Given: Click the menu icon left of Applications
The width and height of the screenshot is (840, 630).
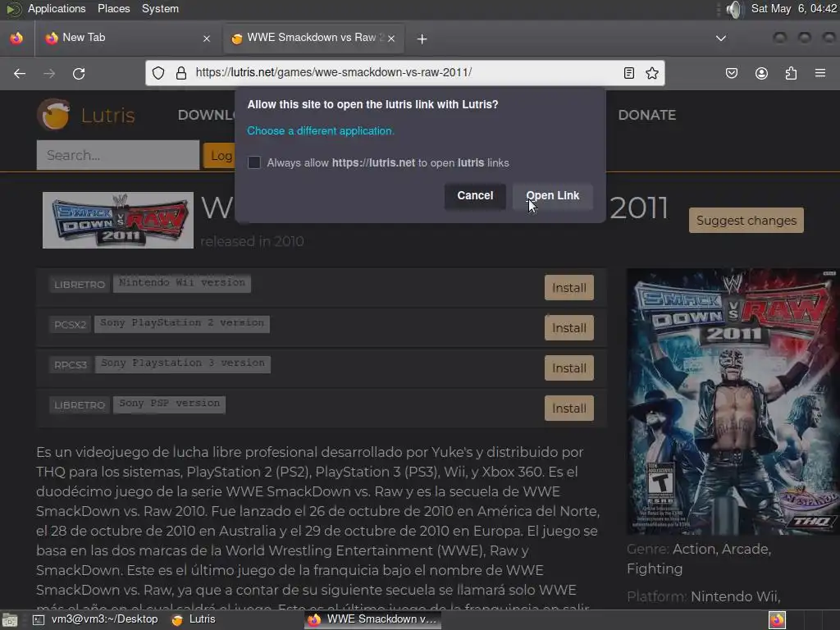Looking at the screenshot, I should [13, 9].
